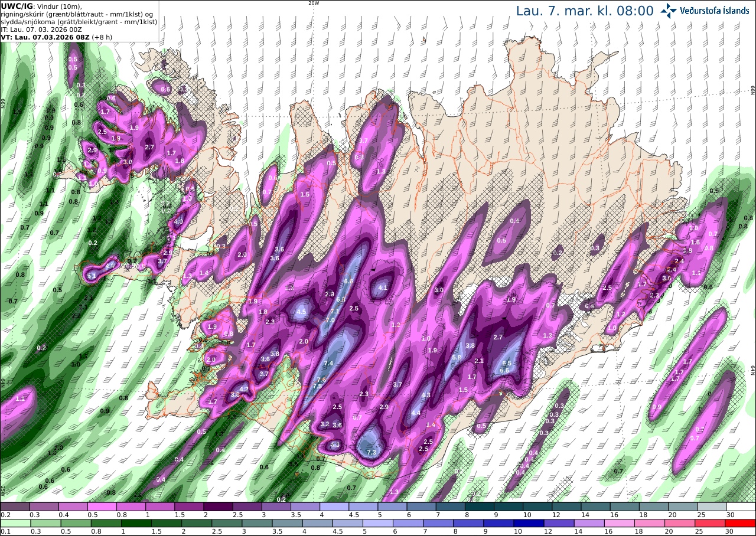Screen dimensions: 756x536
Task: Click the precipitation value 7.6 on the map
Action: (321, 380)
